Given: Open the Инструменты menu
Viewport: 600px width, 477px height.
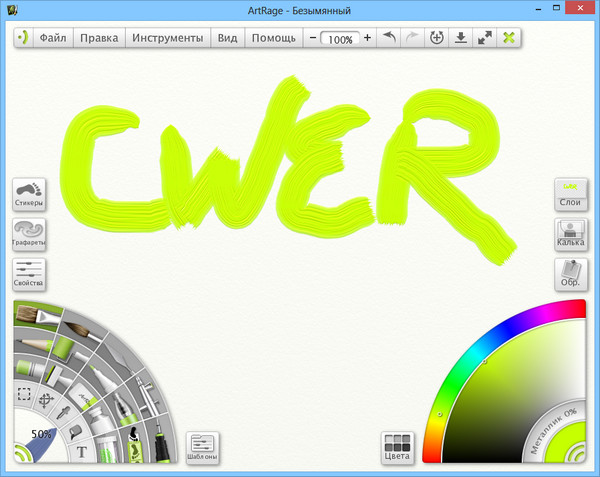Looking at the screenshot, I should coord(167,38).
